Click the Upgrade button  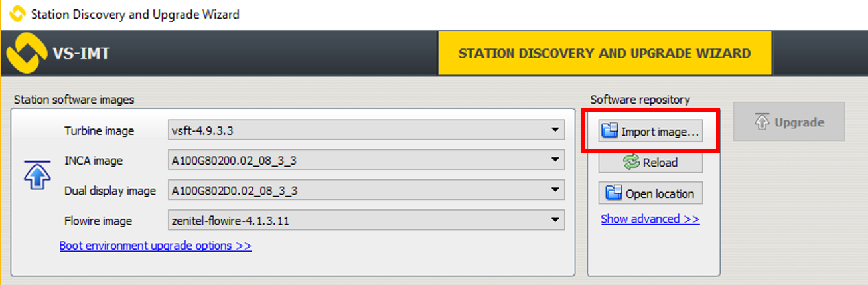pyautogui.click(x=788, y=122)
